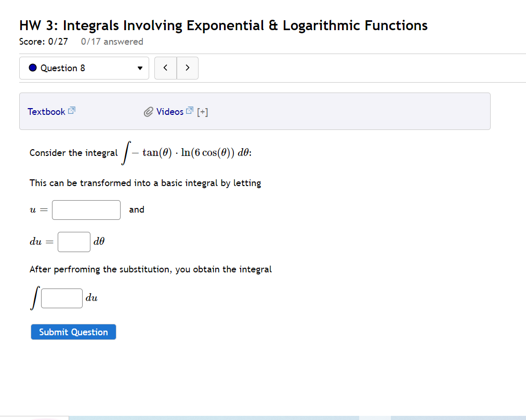Click the du input field

[x=74, y=242]
